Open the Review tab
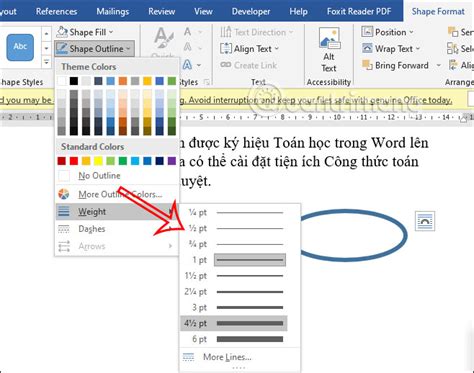 click(x=162, y=12)
